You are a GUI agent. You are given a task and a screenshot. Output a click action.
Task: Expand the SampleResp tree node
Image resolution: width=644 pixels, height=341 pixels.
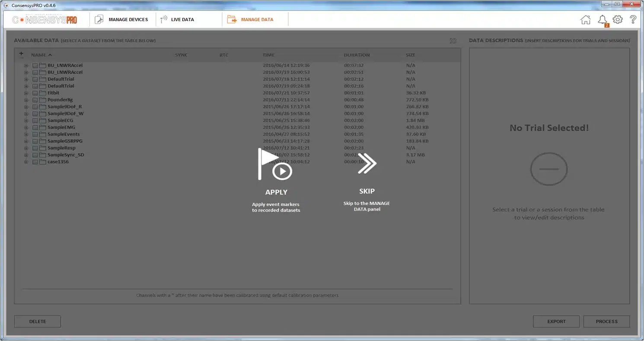26,148
